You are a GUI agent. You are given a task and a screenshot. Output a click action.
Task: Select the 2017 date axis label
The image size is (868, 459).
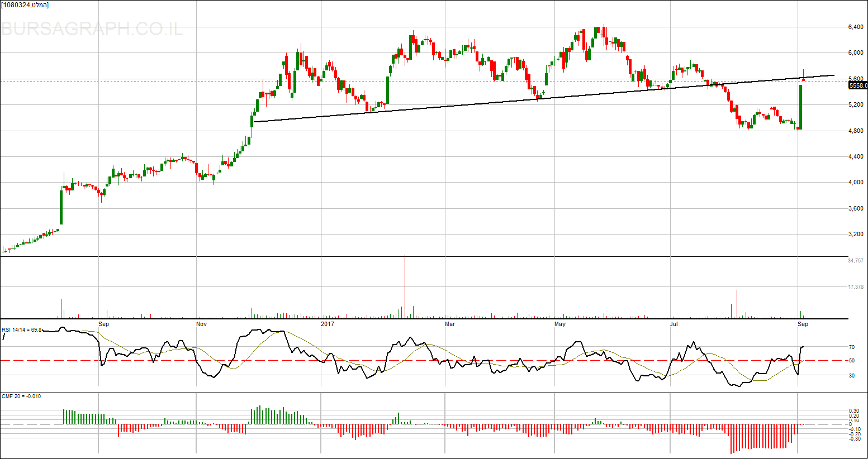click(328, 324)
